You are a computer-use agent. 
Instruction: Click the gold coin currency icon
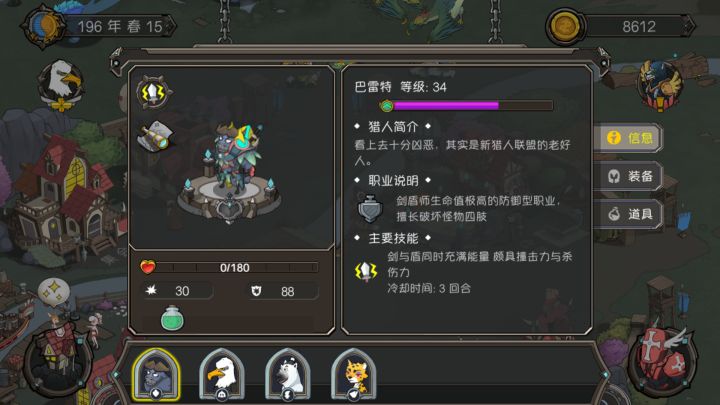[565, 26]
